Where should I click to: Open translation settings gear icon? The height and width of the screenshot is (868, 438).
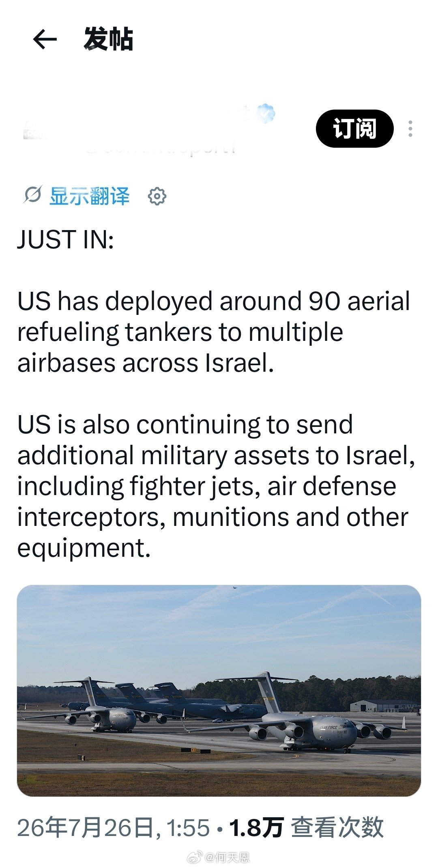click(x=157, y=196)
